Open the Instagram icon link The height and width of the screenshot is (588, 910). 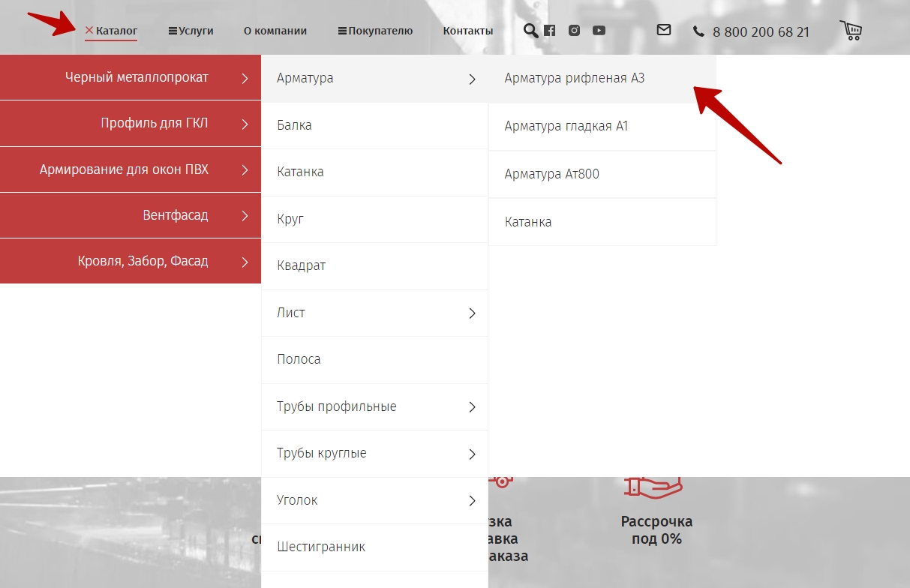click(574, 31)
